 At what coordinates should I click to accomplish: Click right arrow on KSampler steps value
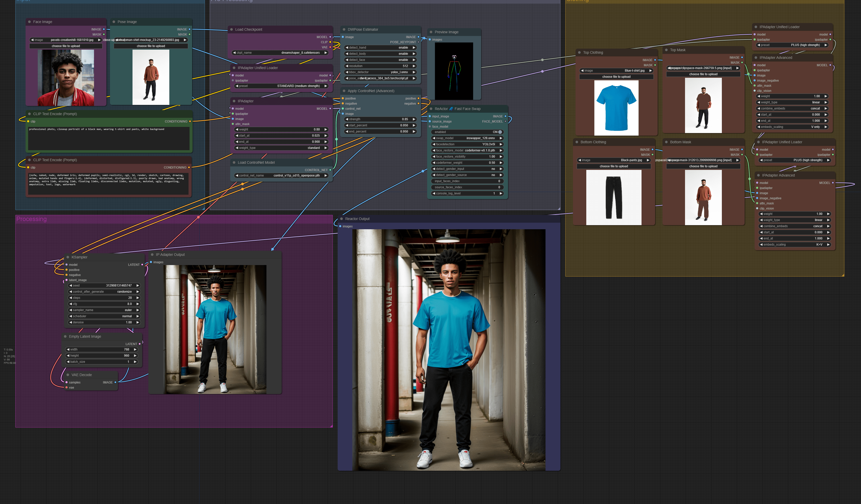pyautogui.click(x=138, y=298)
